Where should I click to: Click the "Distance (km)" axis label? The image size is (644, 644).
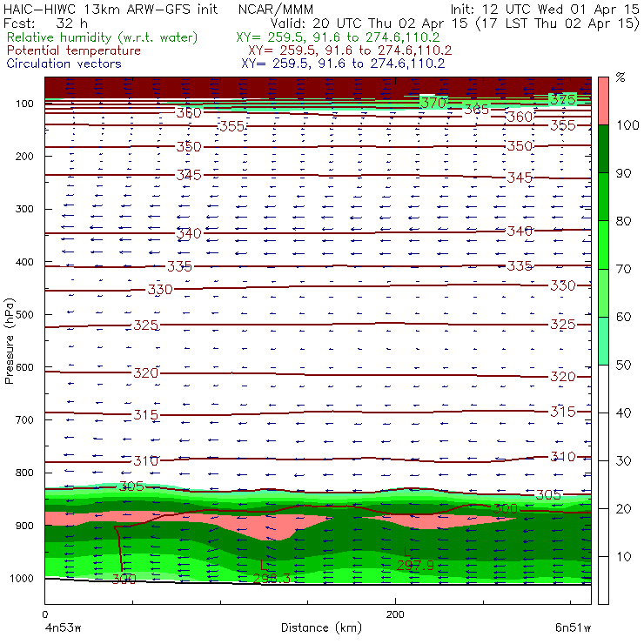tap(321, 628)
